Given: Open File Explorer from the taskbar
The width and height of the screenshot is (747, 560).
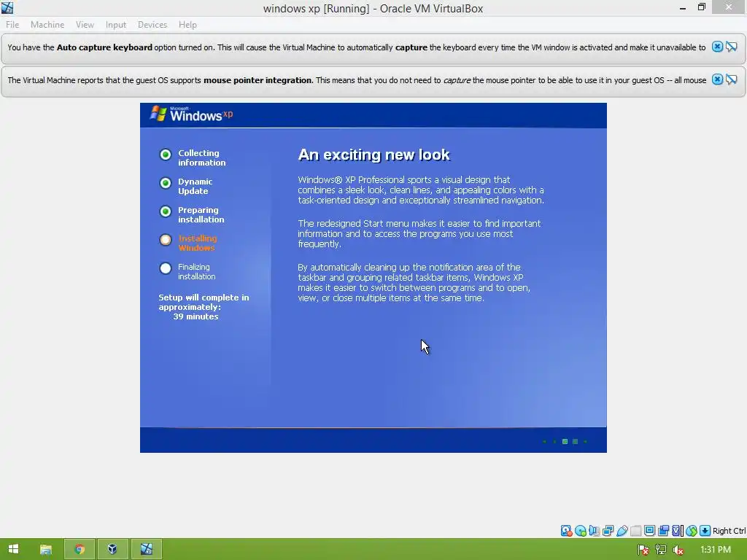Looking at the screenshot, I should (46, 549).
